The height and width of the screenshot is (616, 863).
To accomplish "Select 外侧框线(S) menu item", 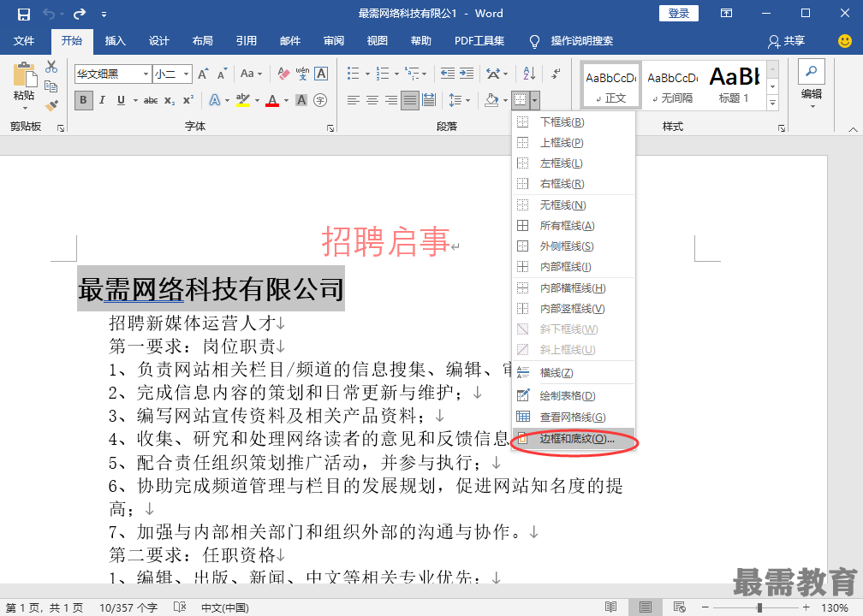I will 574,246.
